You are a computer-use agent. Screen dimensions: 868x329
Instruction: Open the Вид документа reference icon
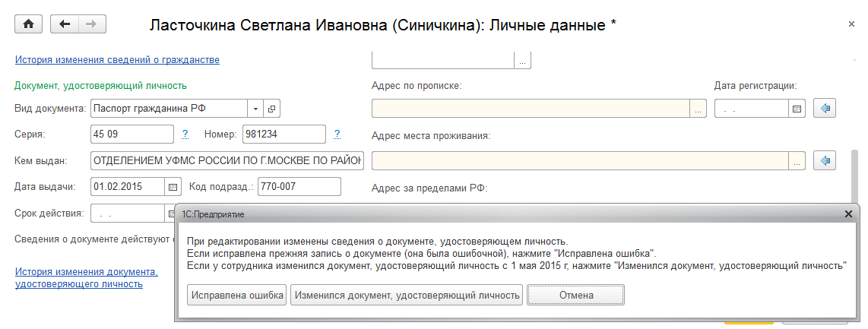pos(272,109)
